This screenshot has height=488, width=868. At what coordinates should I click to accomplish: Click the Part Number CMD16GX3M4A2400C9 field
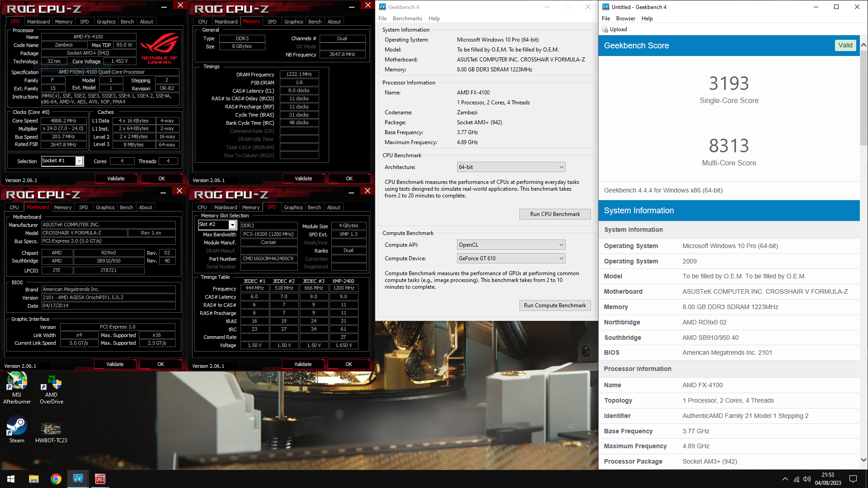[x=269, y=259]
